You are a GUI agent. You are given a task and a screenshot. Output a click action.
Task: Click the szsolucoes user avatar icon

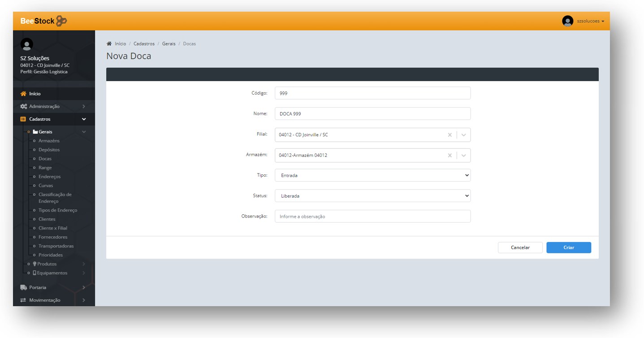567,21
